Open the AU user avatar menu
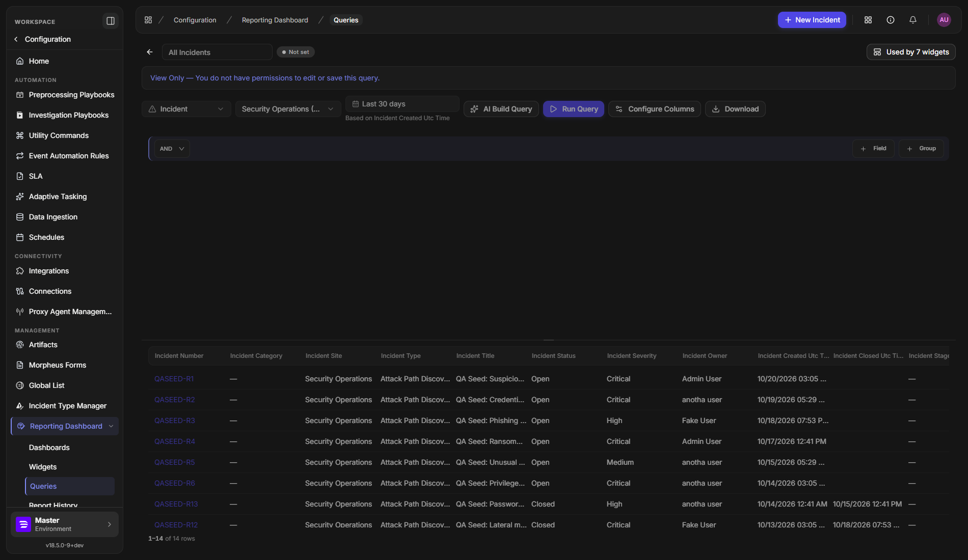This screenshot has width=968, height=560. pos(944,20)
